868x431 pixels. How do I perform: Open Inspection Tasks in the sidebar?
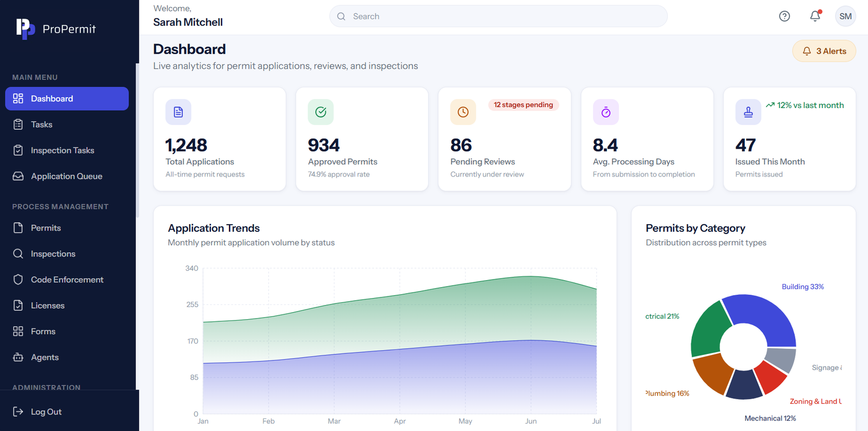67,150
